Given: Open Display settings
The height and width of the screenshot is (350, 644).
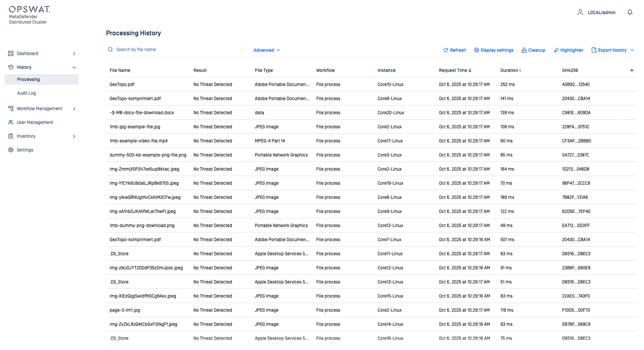Looking at the screenshot, I should click(x=494, y=50).
